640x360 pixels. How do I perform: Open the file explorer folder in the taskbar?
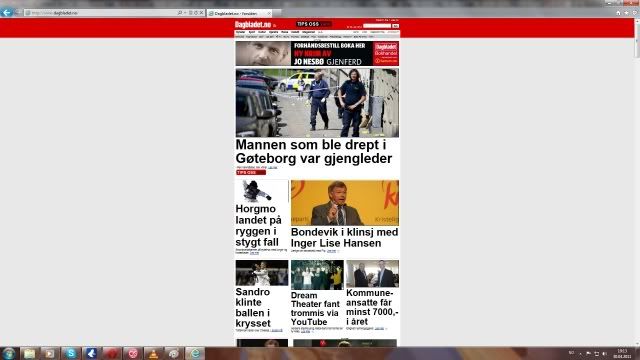(x=29, y=353)
